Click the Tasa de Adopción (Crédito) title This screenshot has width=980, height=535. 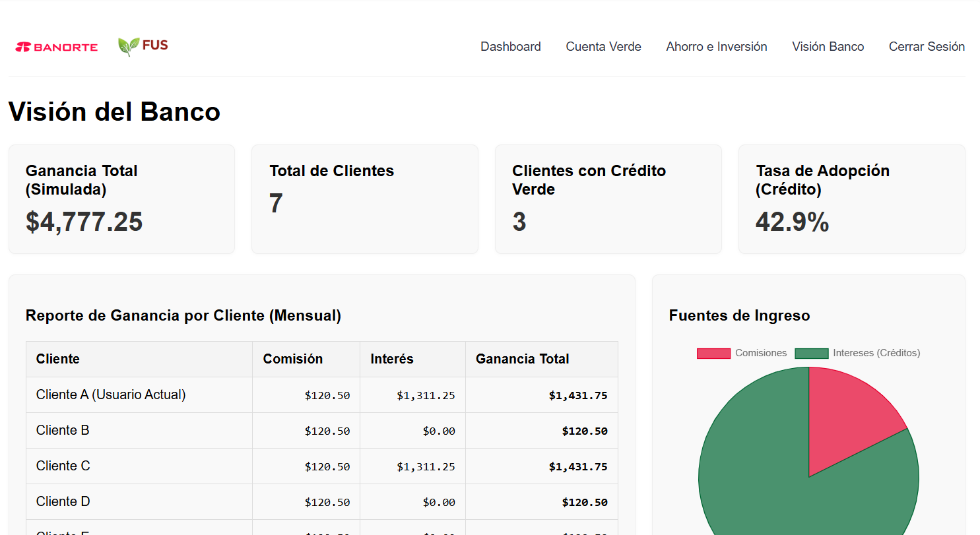pos(822,180)
